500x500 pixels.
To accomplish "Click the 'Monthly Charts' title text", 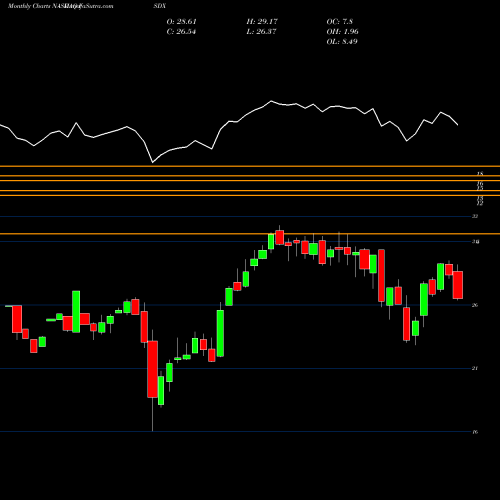I will pos(29,6).
